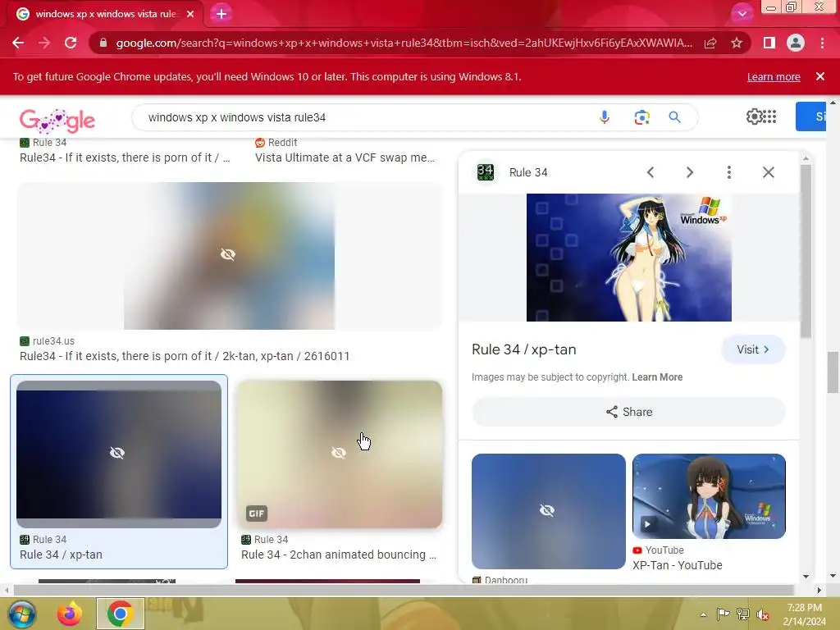
Task: Click the blue Sign in button
Action: 811,116
